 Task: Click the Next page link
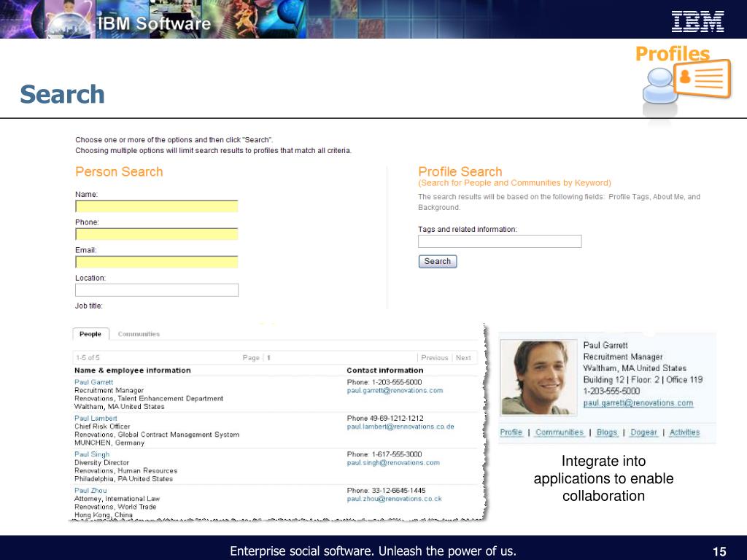pyautogui.click(x=463, y=357)
